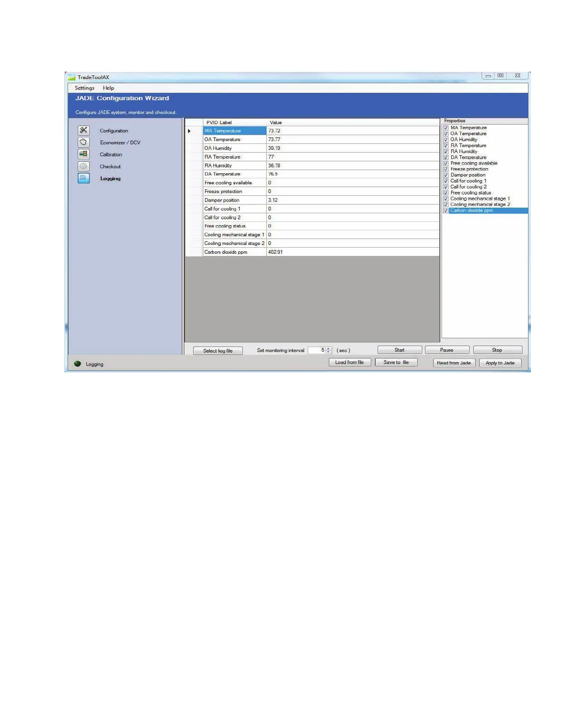Click the green Logging status indicator

click(x=77, y=364)
